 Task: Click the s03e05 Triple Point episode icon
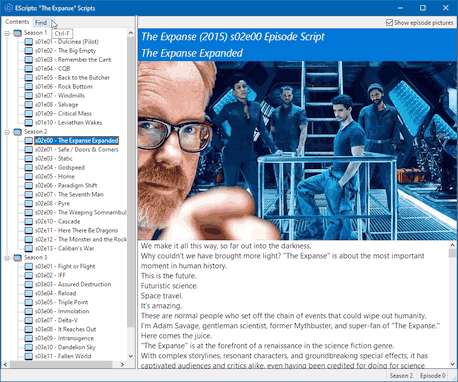point(29,302)
